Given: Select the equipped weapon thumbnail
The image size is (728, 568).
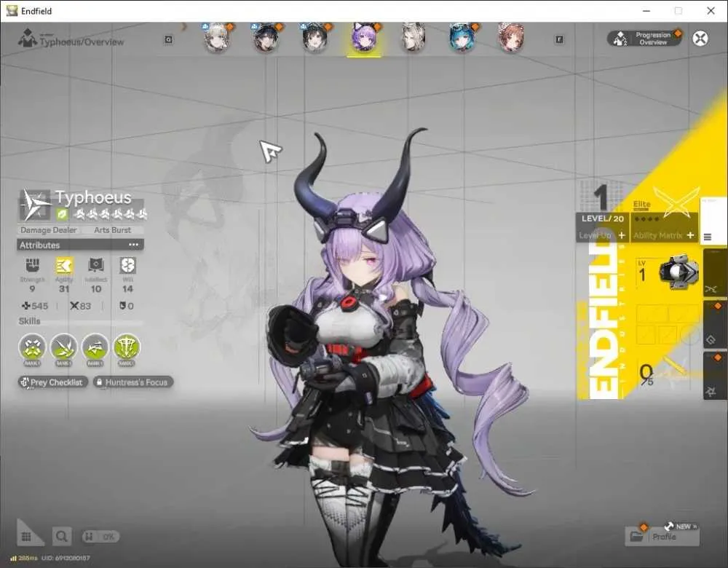Looking at the screenshot, I should [x=678, y=272].
